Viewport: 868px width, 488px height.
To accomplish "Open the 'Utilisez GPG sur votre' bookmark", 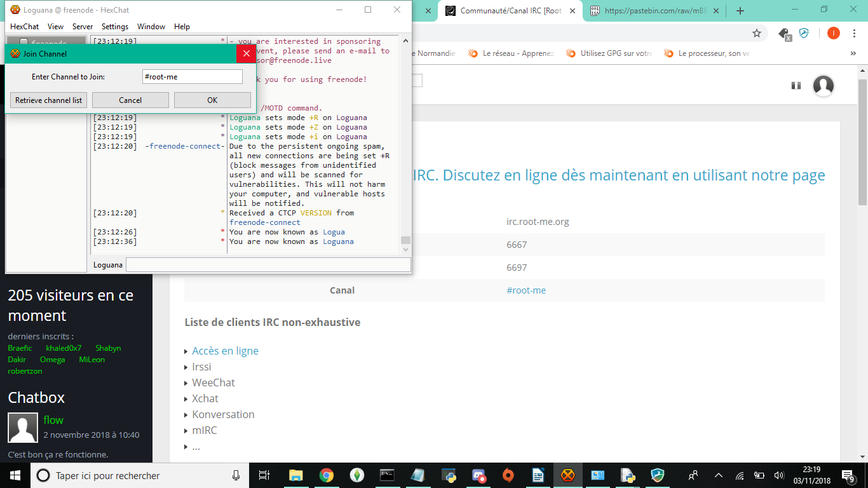I will (x=609, y=53).
